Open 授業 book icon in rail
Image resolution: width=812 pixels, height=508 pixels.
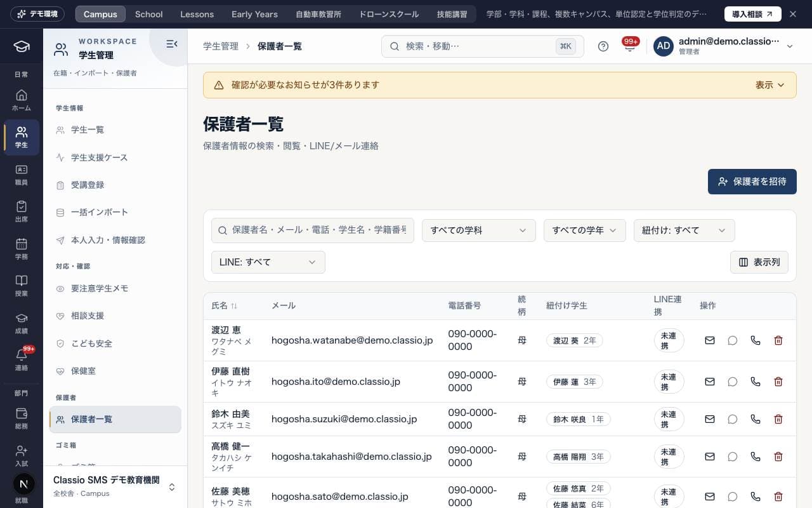click(22, 286)
